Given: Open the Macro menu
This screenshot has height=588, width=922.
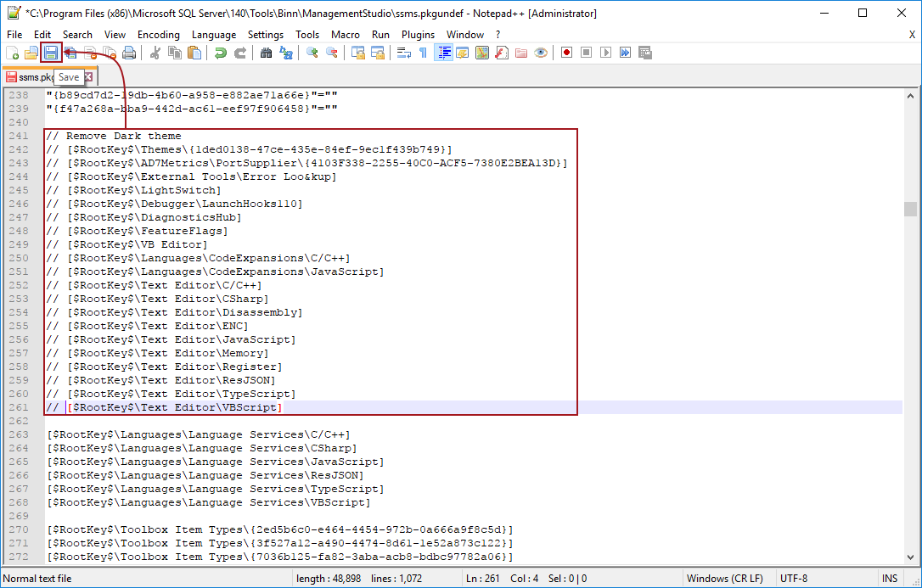Looking at the screenshot, I should 348,35.
